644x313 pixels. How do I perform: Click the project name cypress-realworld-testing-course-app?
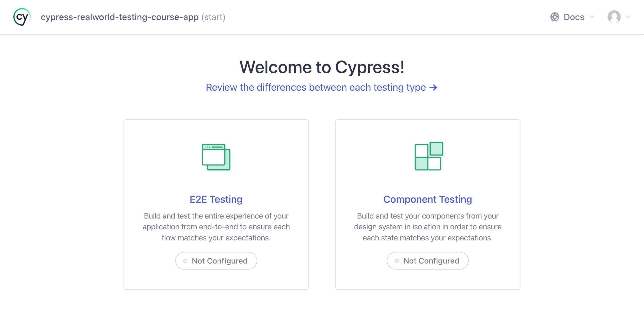coord(120,17)
